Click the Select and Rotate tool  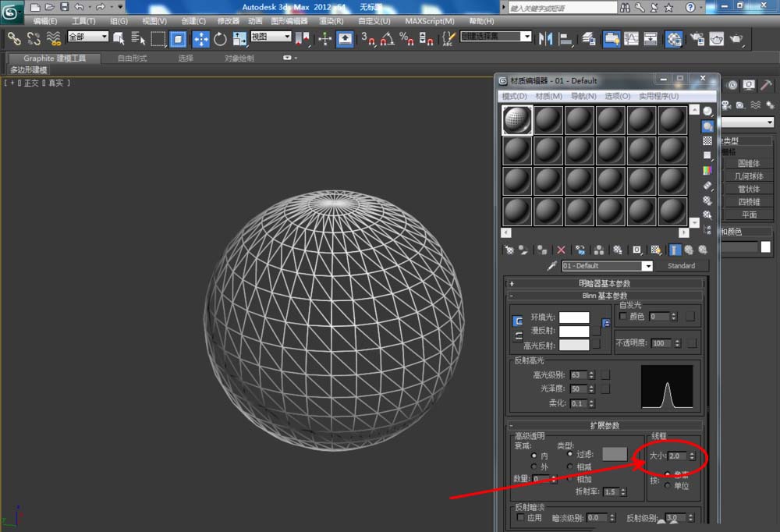point(220,39)
